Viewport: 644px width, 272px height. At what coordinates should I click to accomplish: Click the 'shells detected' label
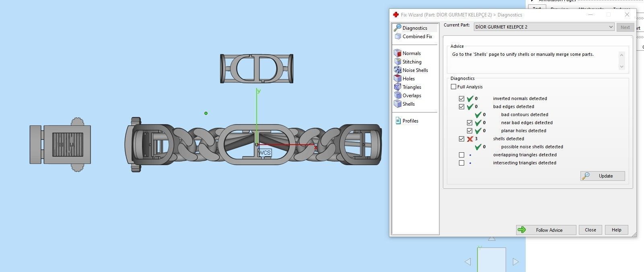[x=508, y=139]
